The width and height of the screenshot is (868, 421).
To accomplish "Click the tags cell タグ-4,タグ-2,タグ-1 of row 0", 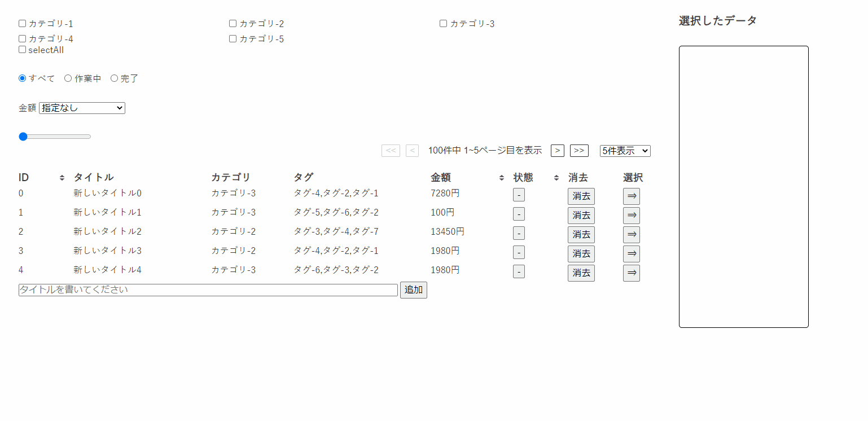I will pyautogui.click(x=336, y=193).
